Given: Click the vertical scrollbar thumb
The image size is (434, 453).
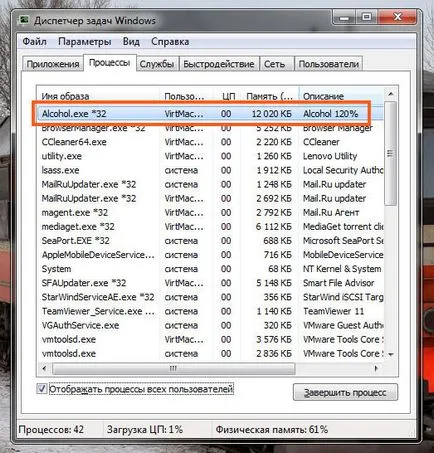Looking at the screenshot, I should [390, 153].
